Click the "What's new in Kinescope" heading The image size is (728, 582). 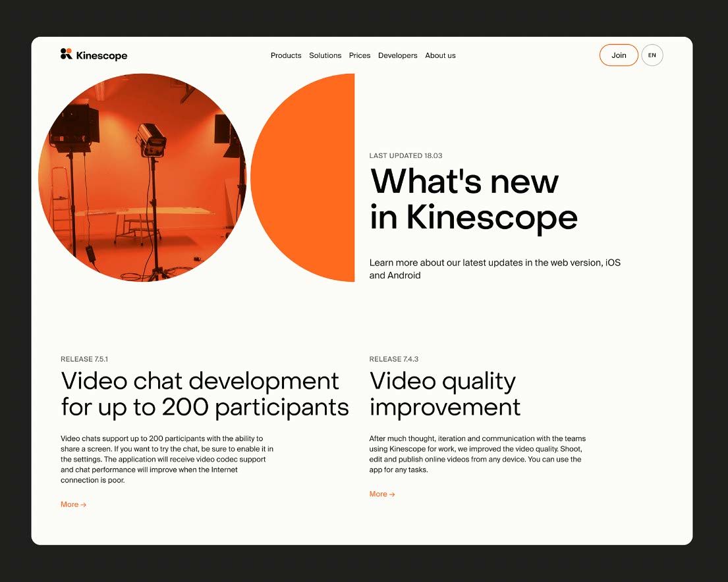point(473,199)
